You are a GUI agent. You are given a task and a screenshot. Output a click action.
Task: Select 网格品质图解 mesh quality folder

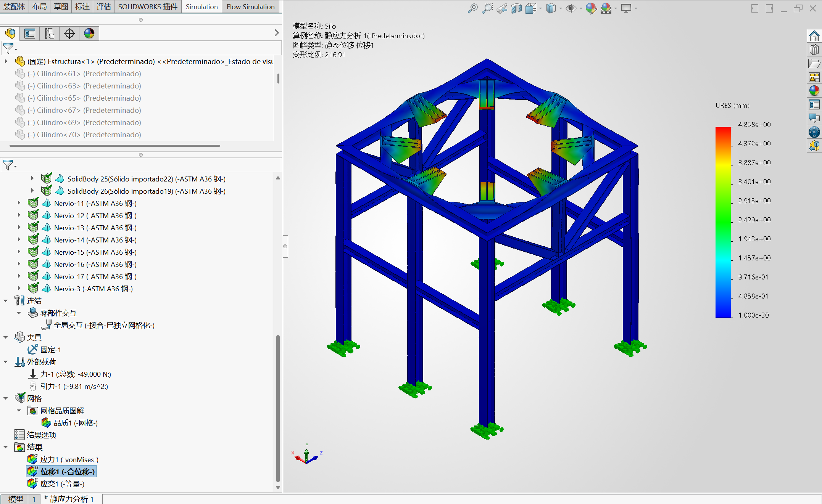point(56,411)
